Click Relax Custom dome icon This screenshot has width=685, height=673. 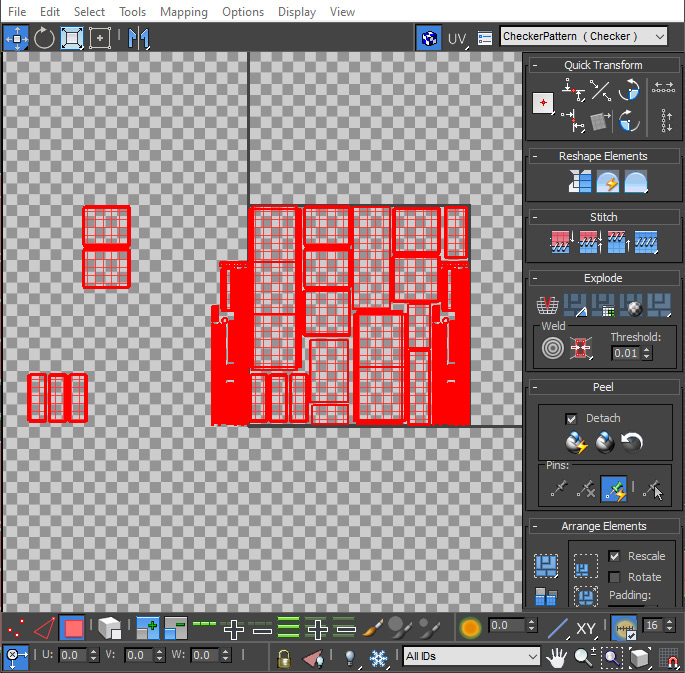(x=636, y=182)
